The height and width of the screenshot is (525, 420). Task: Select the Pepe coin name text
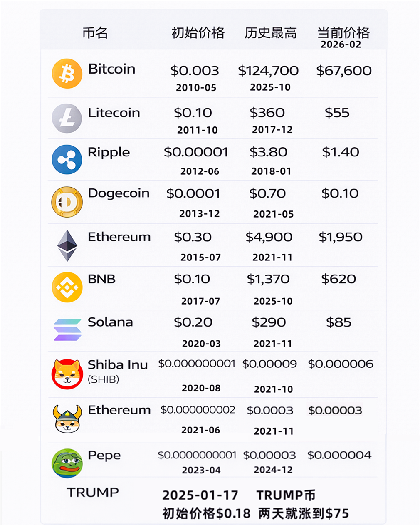click(x=104, y=455)
